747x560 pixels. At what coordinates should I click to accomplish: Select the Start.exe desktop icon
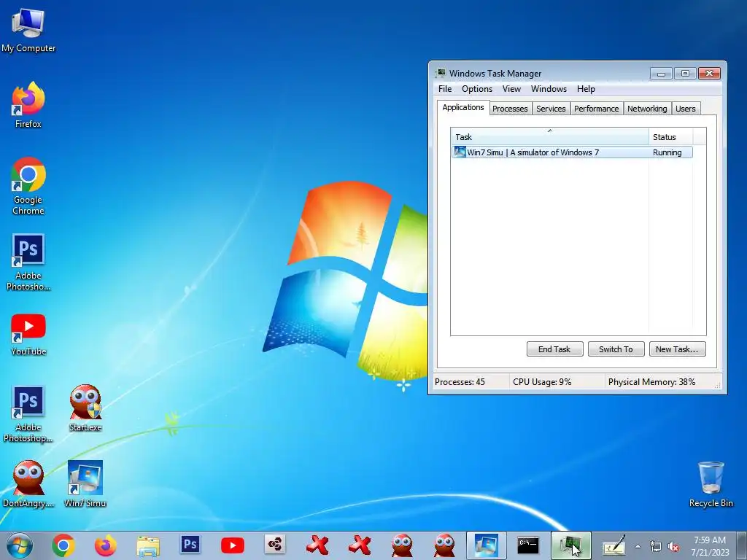(85, 408)
